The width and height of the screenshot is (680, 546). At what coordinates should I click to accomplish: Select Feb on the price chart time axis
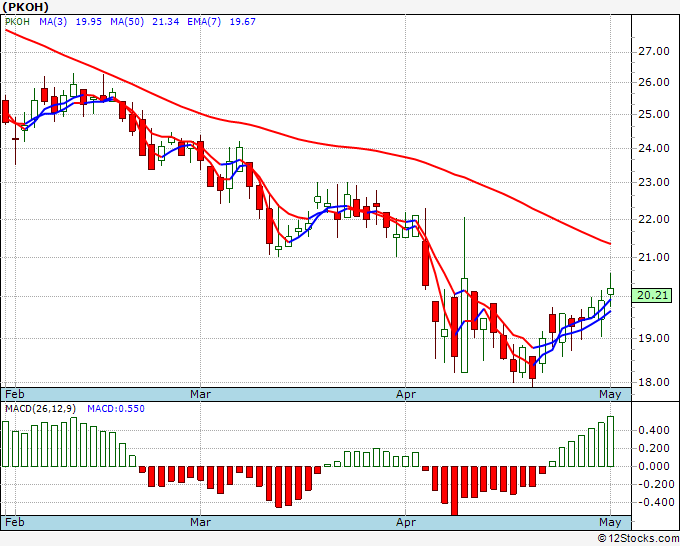coord(15,394)
